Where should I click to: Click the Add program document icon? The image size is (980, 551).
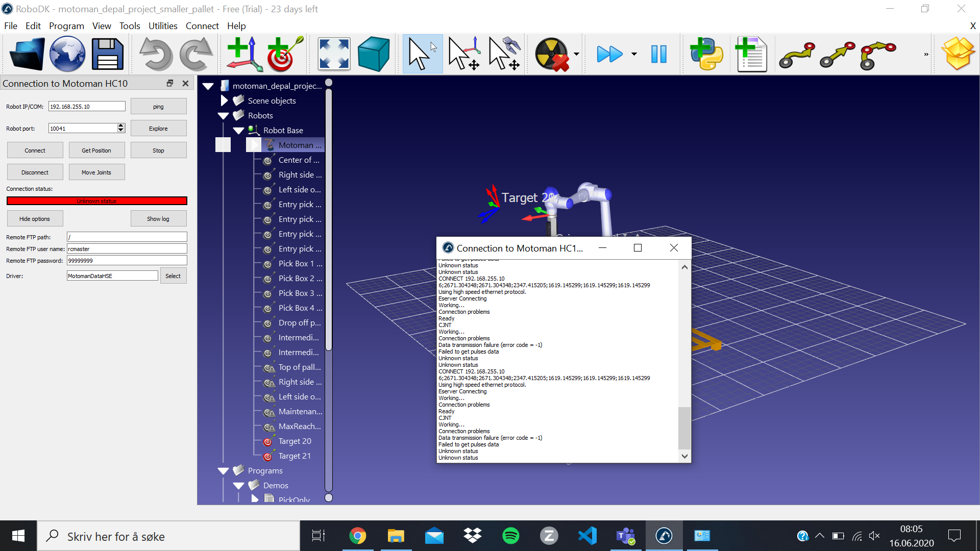[751, 54]
